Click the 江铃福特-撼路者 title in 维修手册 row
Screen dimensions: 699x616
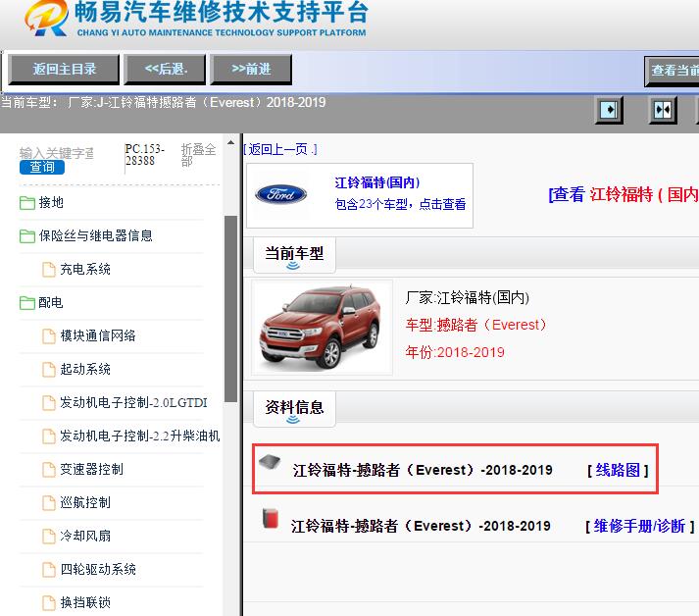(x=421, y=526)
